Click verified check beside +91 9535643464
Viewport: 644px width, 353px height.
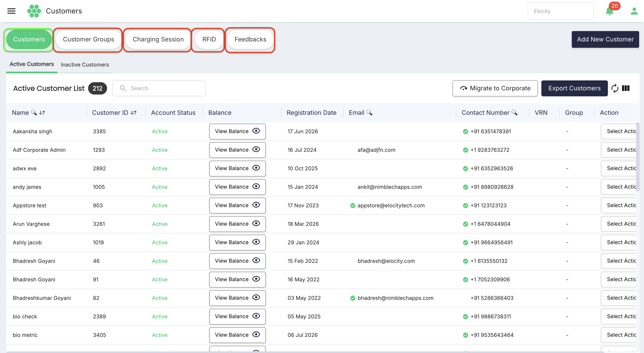466,335
